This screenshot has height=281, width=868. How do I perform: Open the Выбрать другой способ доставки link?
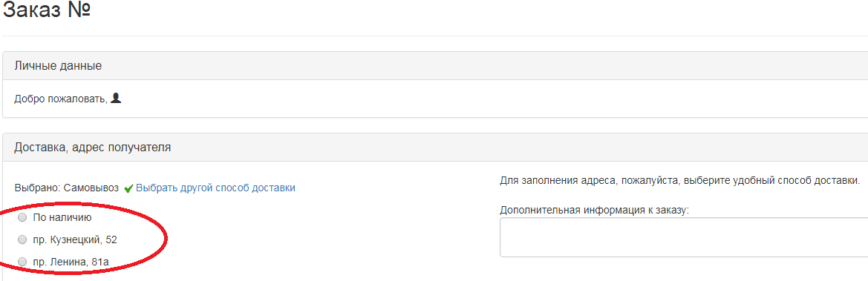tap(215, 188)
